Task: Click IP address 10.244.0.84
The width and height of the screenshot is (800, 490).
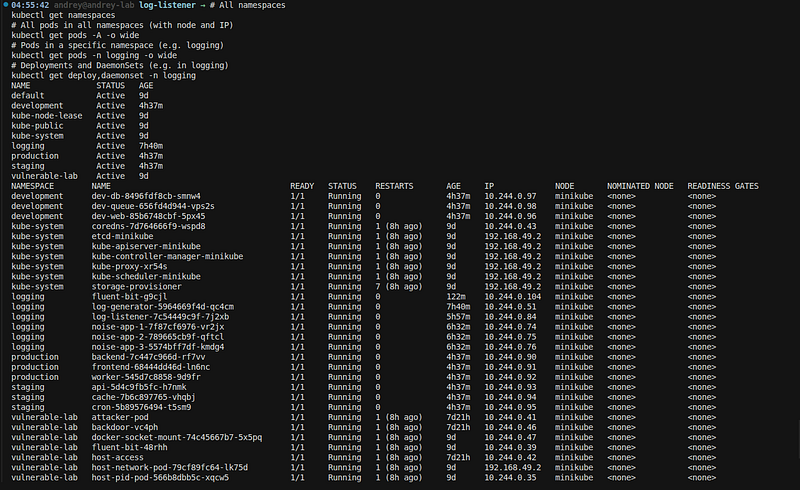Action: click(x=510, y=317)
